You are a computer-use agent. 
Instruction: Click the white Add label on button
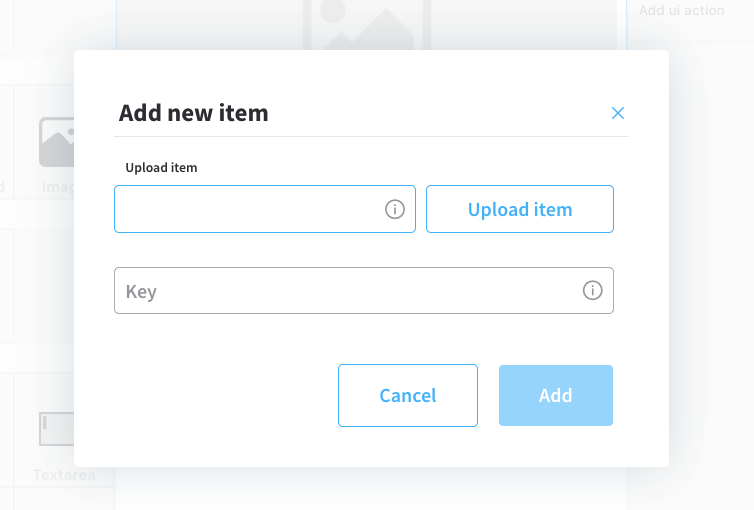[x=555, y=395]
